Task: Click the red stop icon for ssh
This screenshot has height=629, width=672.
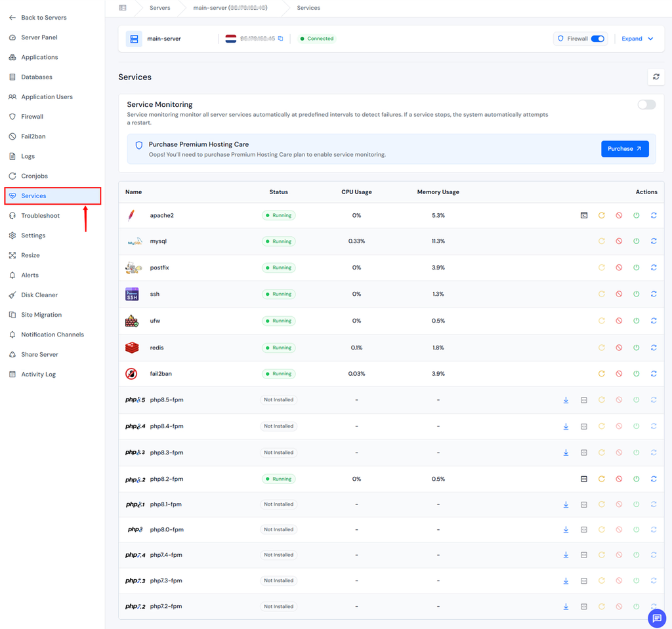Action: [x=619, y=294]
